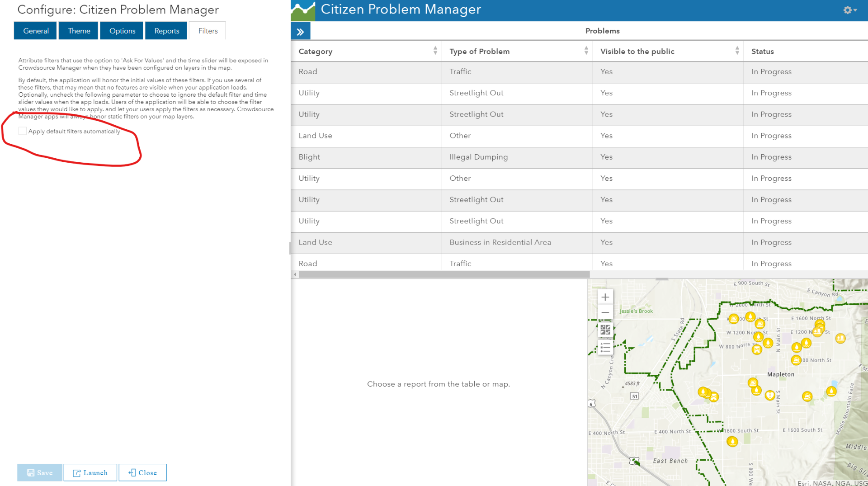This screenshot has height=486, width=868.
Task: Sort table by Category column arrows
Action: (x=435, y=51)
